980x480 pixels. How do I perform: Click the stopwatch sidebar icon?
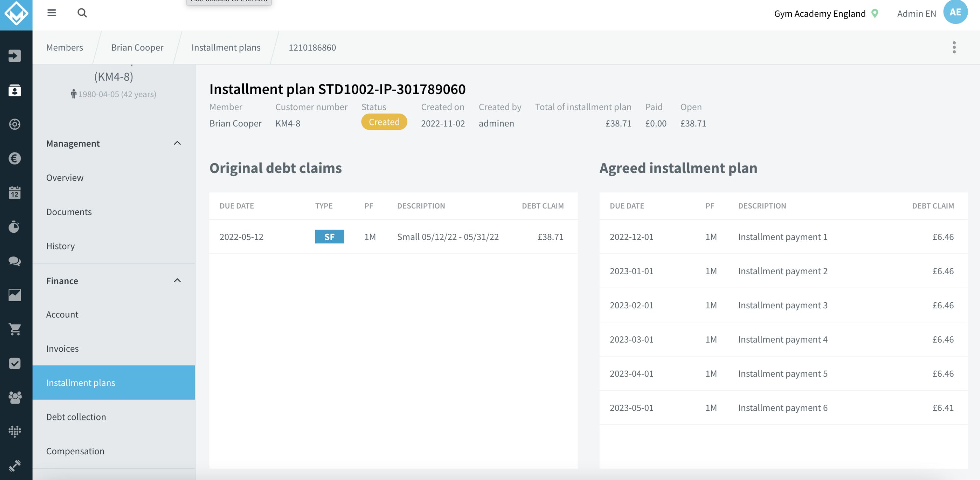15,227
